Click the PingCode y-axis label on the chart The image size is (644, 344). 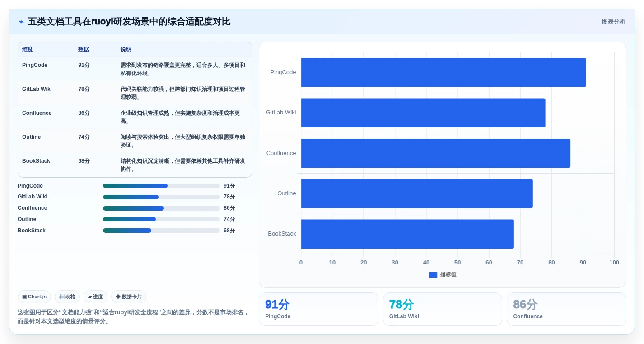coord(283,72)
